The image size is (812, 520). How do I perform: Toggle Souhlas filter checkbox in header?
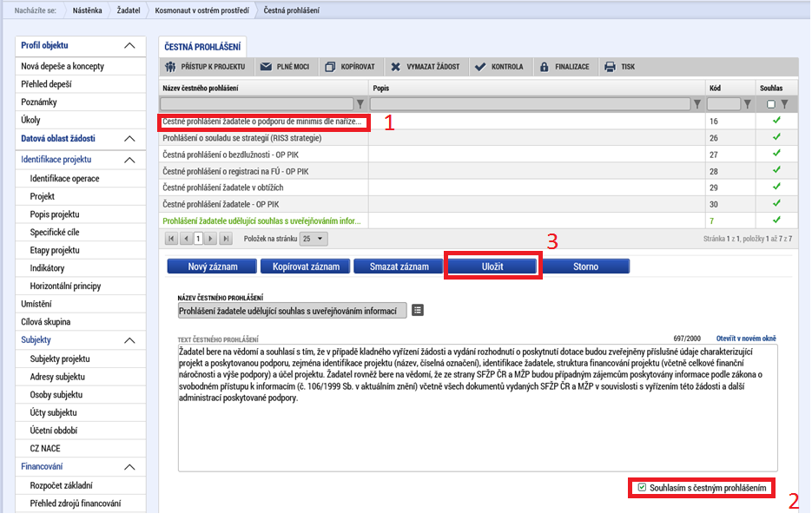771,104
